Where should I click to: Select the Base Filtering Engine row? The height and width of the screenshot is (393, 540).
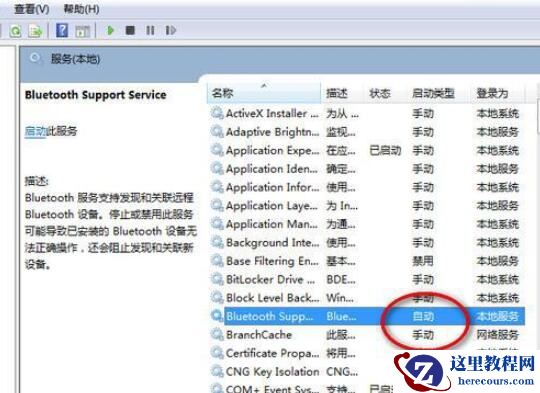tap(367, 261)
